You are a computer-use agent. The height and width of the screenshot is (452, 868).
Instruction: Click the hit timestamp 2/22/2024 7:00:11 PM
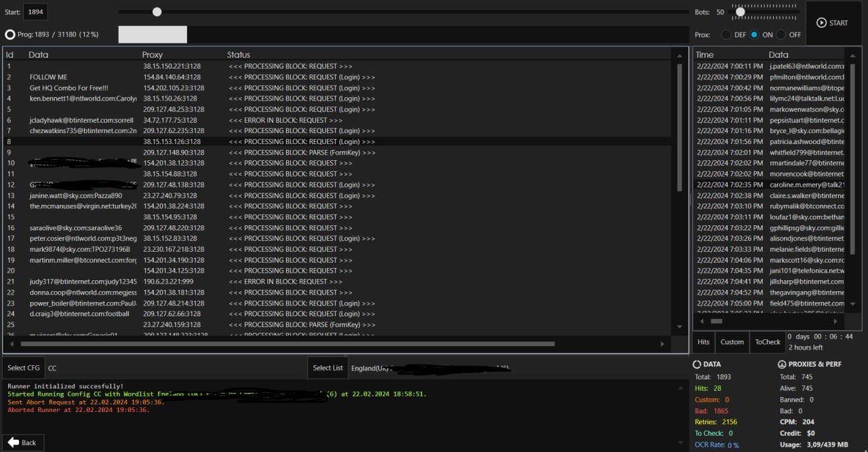click(730, 67)
